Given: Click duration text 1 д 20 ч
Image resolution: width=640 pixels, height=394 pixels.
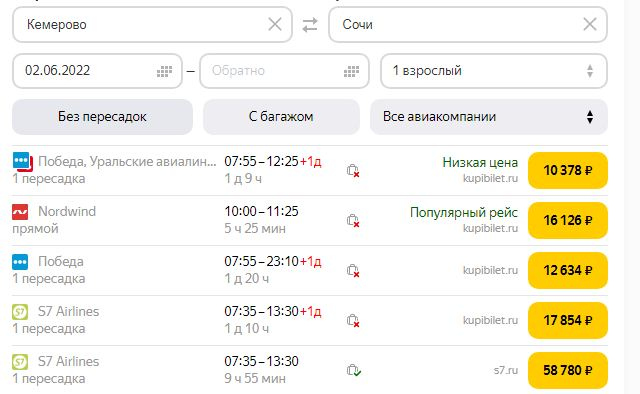Looking at the screenshot, I should coord(246,278).
